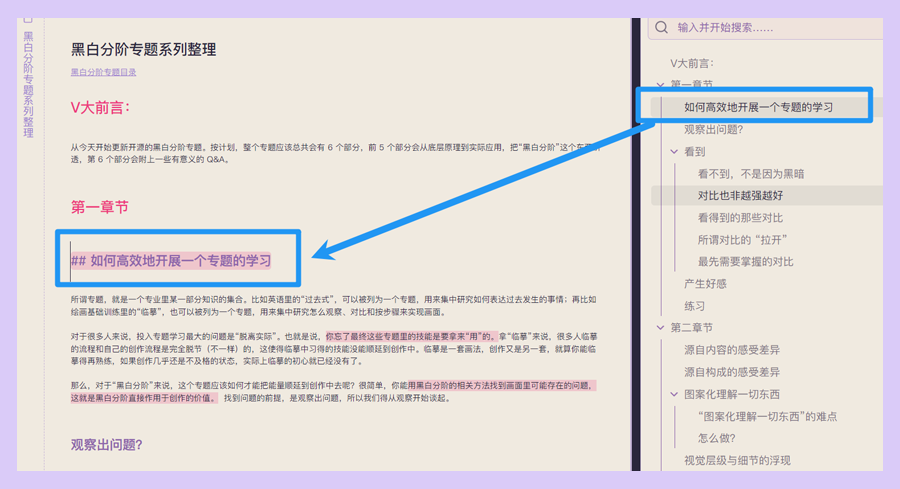
Task: Open outline item 看得到的那些对比
Action: (740, 218)
